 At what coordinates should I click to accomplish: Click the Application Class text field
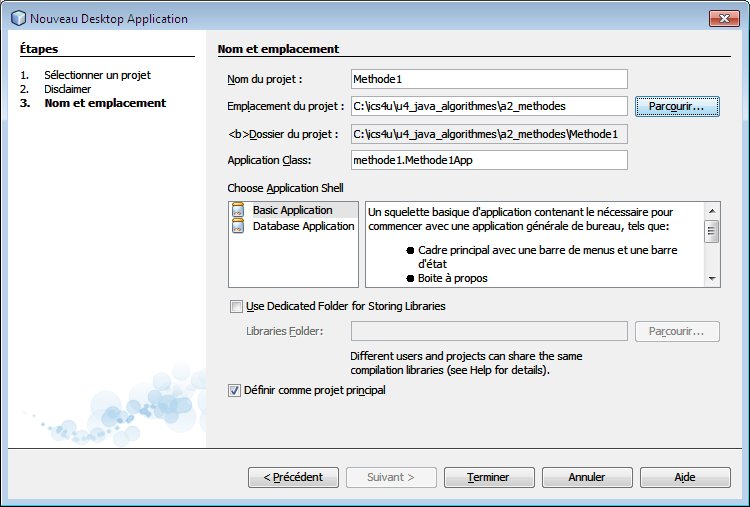click(x=489, y=160)
